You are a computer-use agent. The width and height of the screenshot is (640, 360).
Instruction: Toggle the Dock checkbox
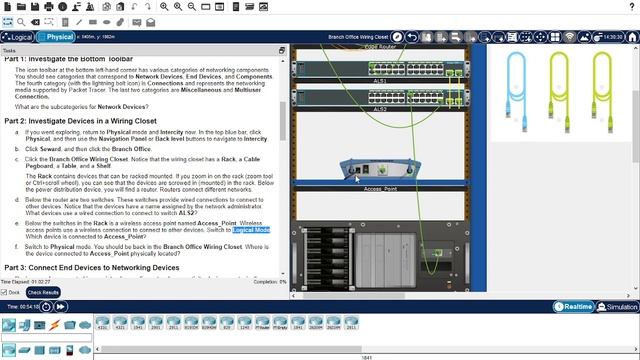pos(4,292)
